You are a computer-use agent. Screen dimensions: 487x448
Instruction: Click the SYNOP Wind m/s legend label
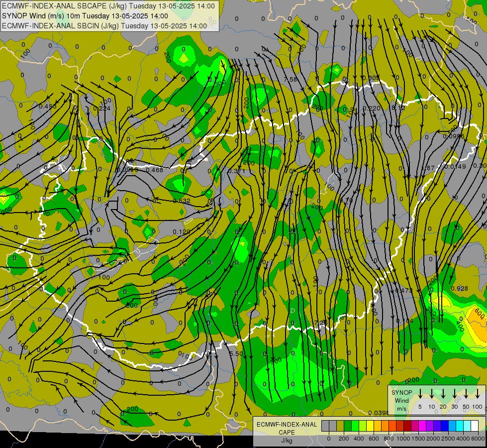click(401, 400)
